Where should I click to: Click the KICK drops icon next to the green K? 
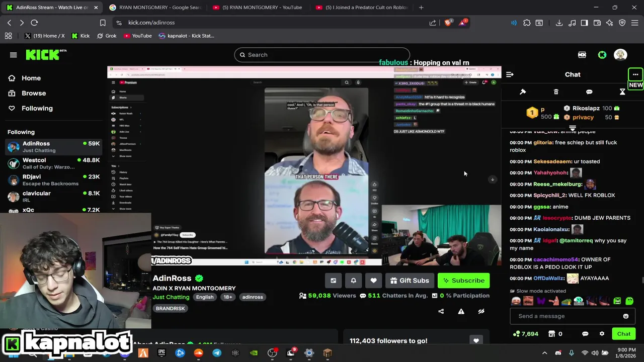[x=582, y=55]
